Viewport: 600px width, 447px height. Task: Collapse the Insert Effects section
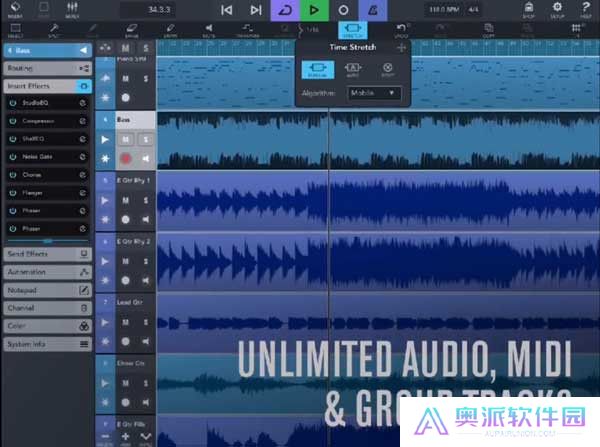(48, 86)
